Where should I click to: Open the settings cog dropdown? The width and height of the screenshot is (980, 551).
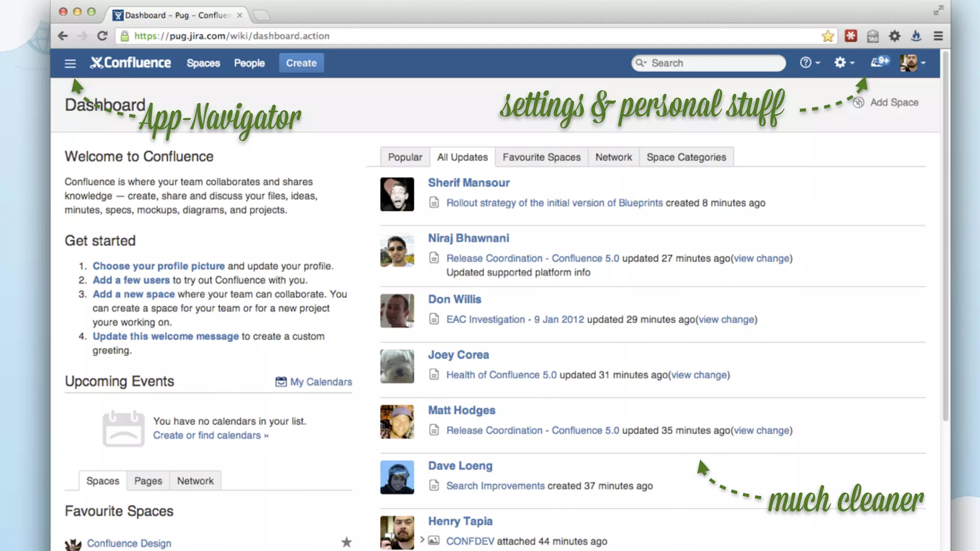(x=844, y=63)
